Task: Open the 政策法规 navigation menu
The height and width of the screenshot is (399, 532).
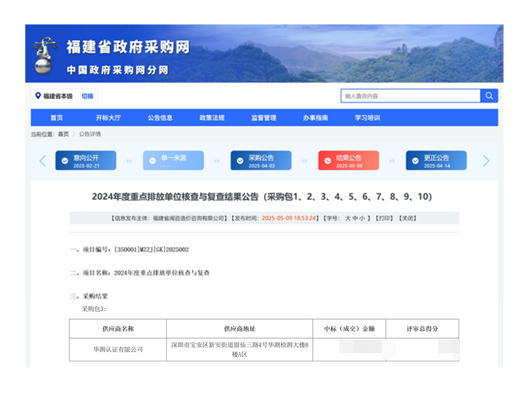Action: [212, 118]
